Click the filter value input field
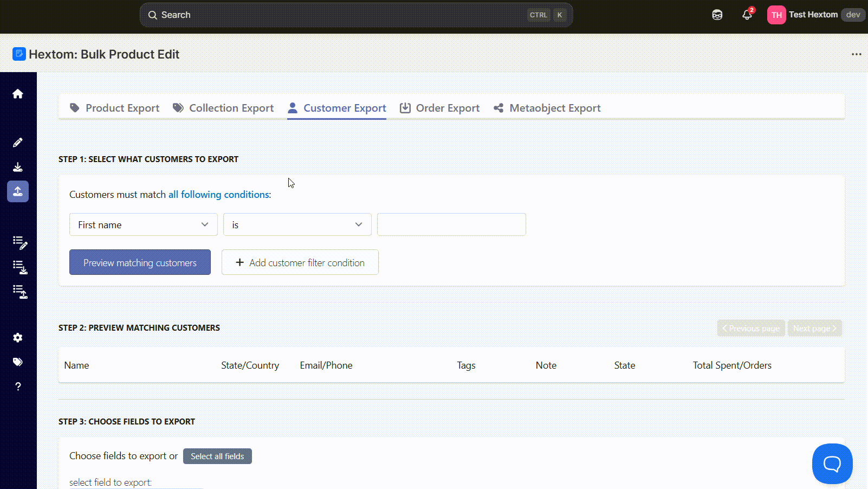This screenshot has width=868, height=489. point(451,224)
